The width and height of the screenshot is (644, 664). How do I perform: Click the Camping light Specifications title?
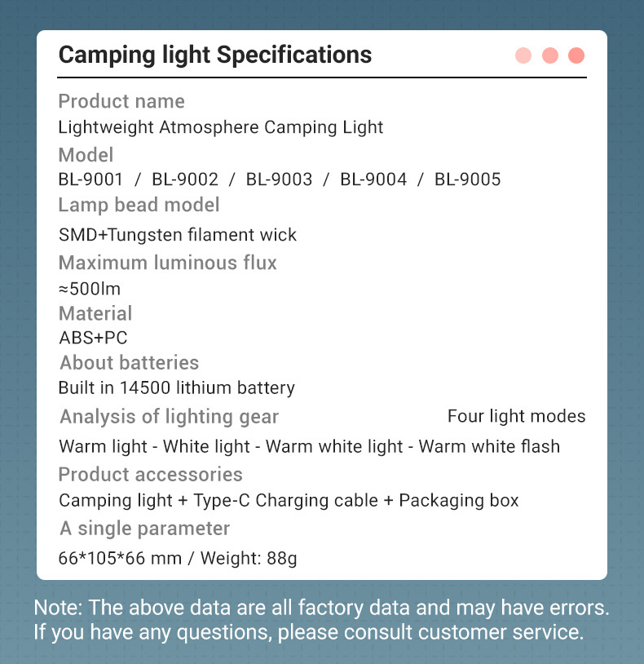[x=215, y=55]
